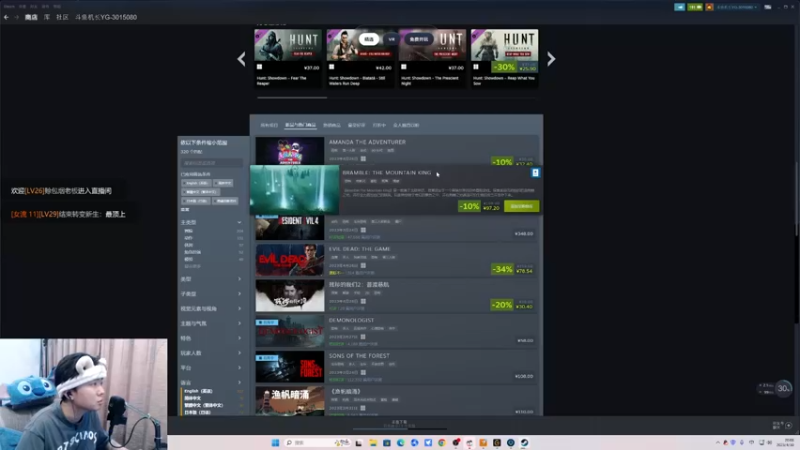Open the Amanda the Adventurer game thumbnail
Image resolution: width=800 pixels, height=450 pixels.
click(290, 151)
